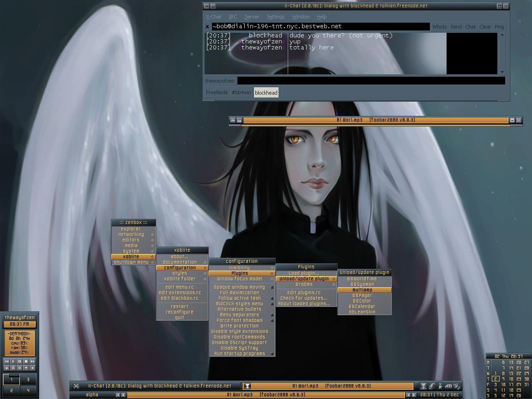Expand the networking submenu in zenbox
532x399 pixels.
[x=133, y=235]
